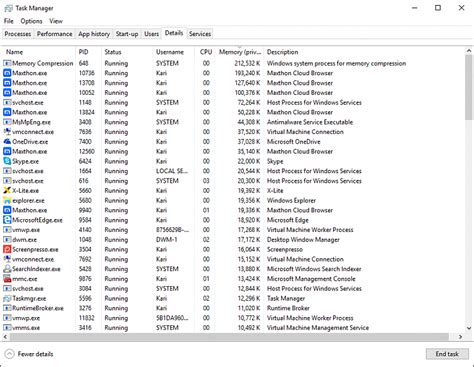Click the Memory Compression process icon
The height and width of the screenshot is (367, 474).
tap(7, 63)
